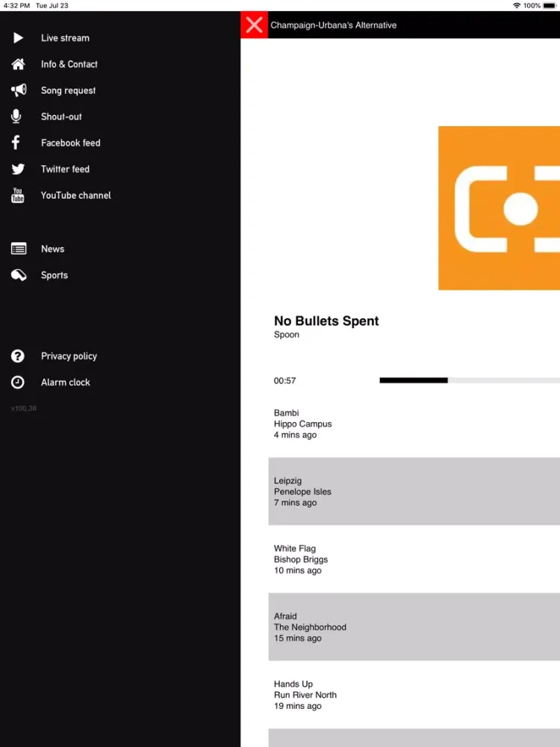Tap the v100.38 version label
The height and width of the screenshot is (747, 560).
[x=24, y=409]
